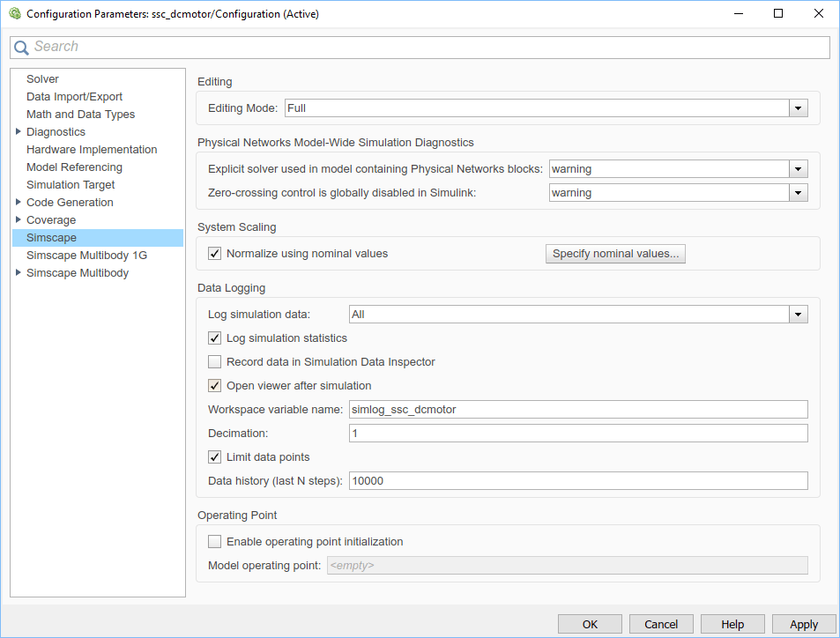Select the highlighted Simscape category
Viewport: 840px width, 638px height.
(98, 238)
